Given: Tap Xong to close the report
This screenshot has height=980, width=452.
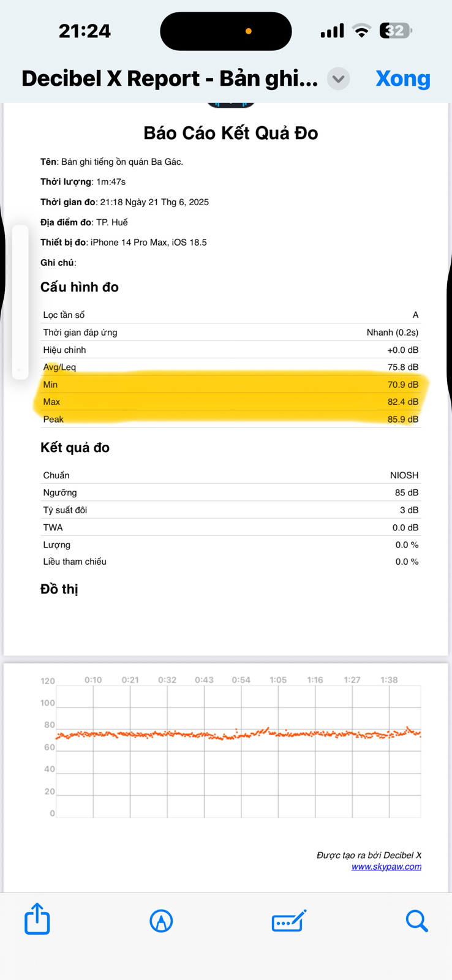Looking at the screenshot, I should [x=402, y=79].
